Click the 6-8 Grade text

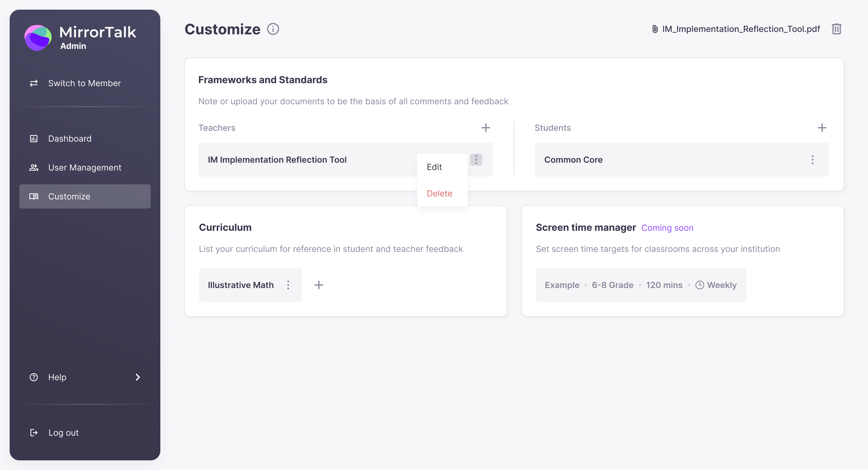coord(612,285)
